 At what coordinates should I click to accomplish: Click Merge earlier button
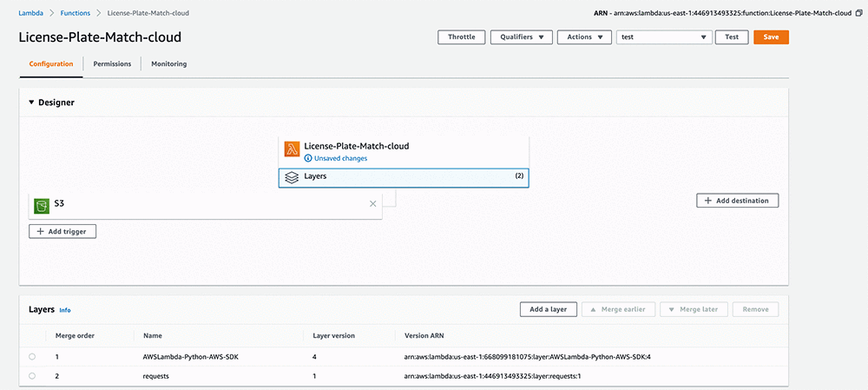(x=618, y=310)
